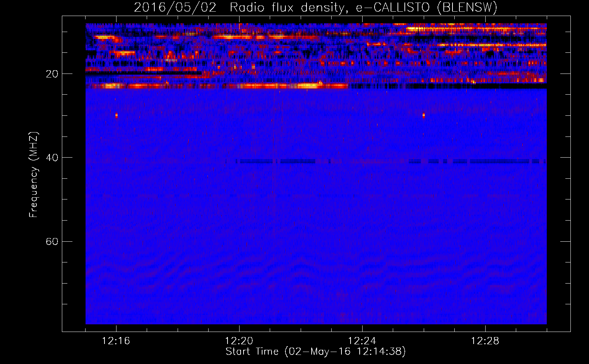The height and width of the screenshot is (364, 589).
Task: Click the 60 MHz frequency tick label
Action: (52, 241)
